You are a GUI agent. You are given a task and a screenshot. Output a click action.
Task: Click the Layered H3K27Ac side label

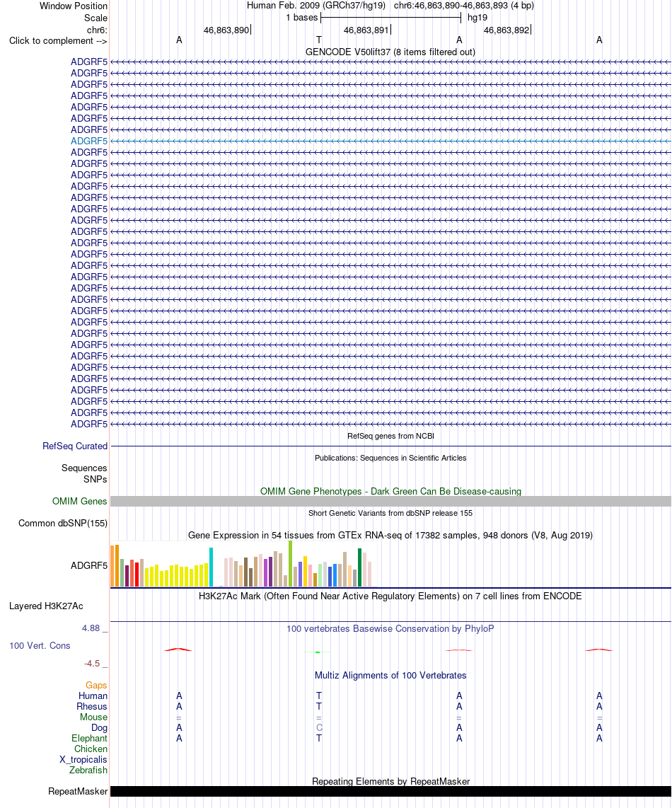coord(46,606)
